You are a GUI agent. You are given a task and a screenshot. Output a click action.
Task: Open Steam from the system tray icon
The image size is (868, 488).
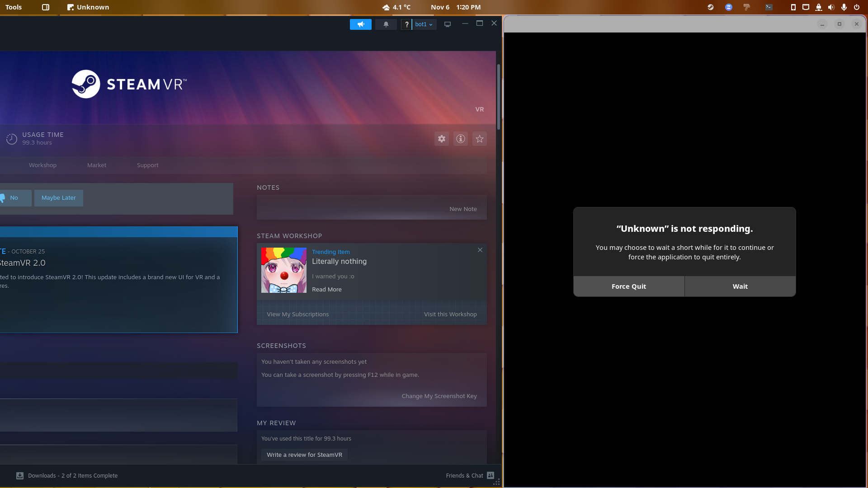tap(710, 7)
